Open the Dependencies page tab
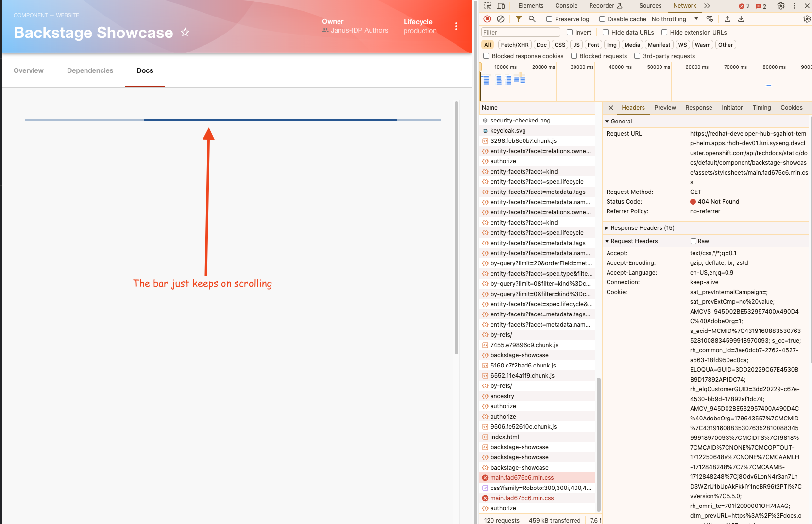The image size is (812, 524). (x=90, y=70)
